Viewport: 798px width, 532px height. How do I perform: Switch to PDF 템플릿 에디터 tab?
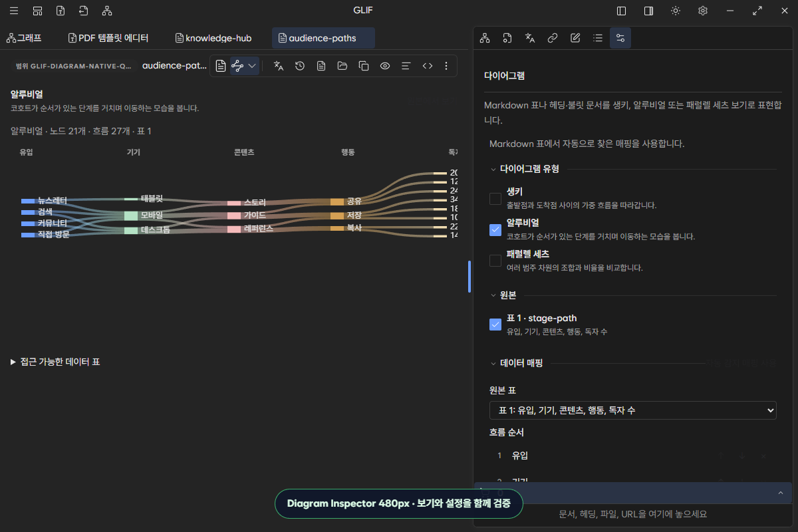(108, 38)
